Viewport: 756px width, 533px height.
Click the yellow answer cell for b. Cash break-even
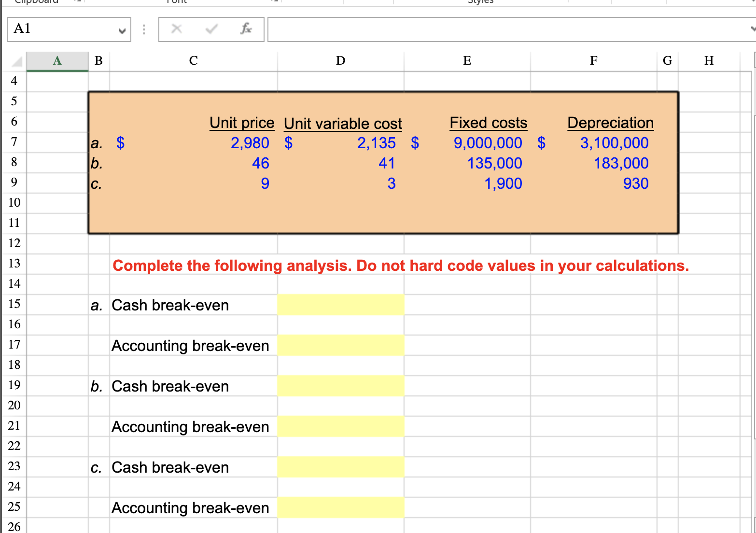[x=341, y=386]
